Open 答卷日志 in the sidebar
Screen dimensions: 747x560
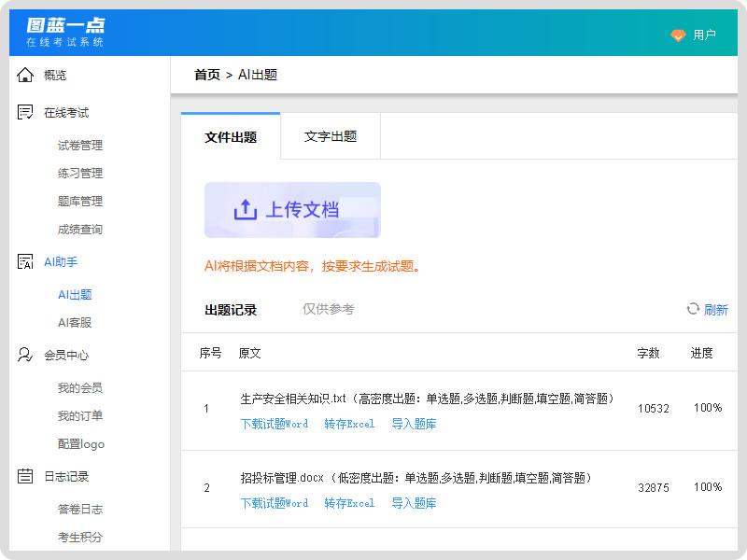coord(80,510)
